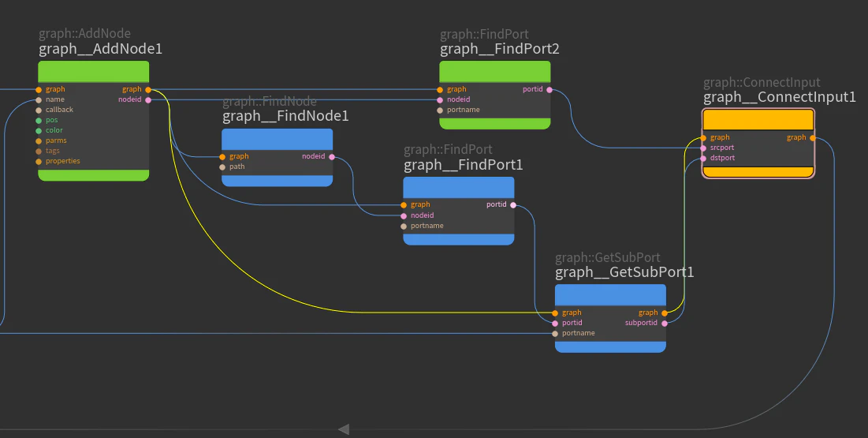Screen dimensions: 868x438
Task: Click tags input port on AddNode1
Action: point(39,152)
